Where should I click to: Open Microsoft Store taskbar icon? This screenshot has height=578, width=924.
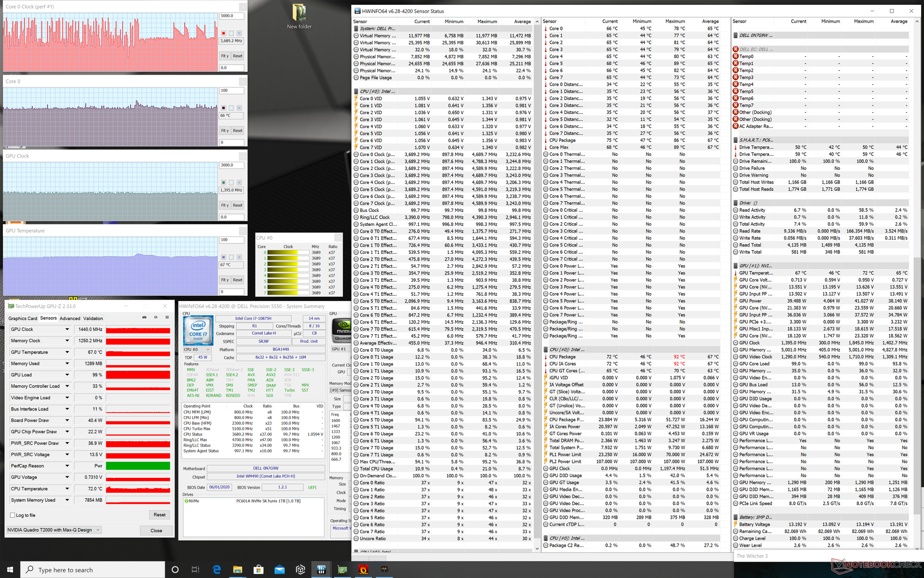(258, 569)
